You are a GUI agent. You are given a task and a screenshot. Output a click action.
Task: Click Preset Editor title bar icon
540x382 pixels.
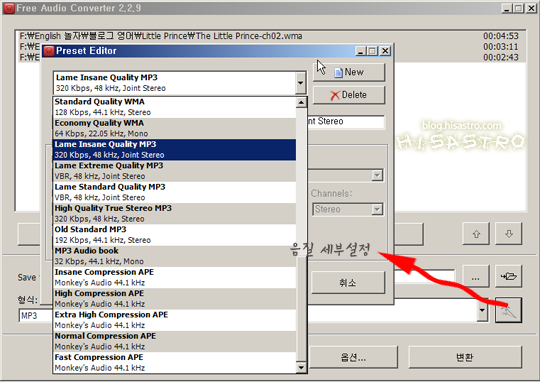pos(49,51)
